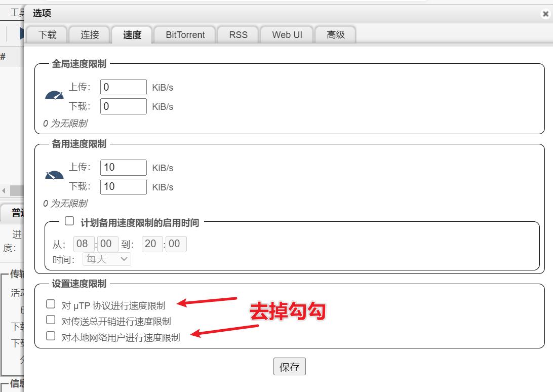
Task: Enable scheduled alternate rate limits
Action: tap(69, 220)
